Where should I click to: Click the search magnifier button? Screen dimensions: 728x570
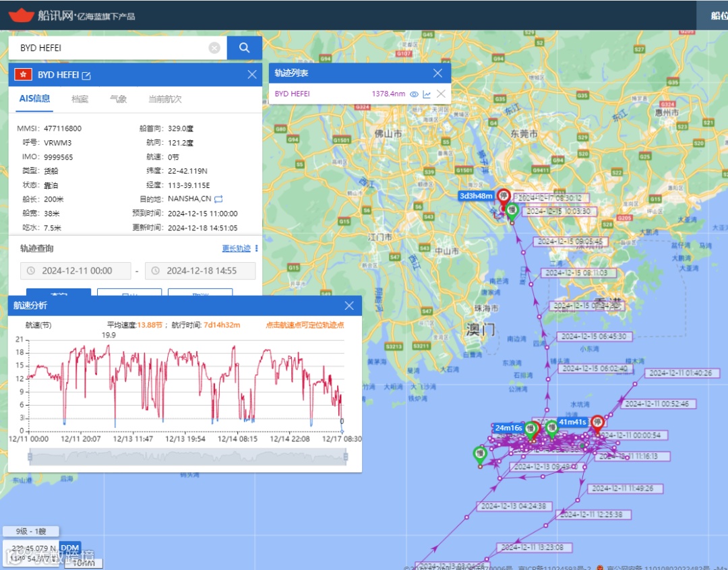click(x=244, y=48)
